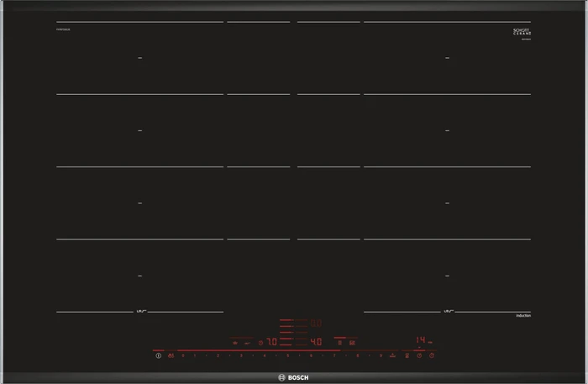
Task: Tap the PowerBoost symbol after level 9
Action: pos(392,355)
